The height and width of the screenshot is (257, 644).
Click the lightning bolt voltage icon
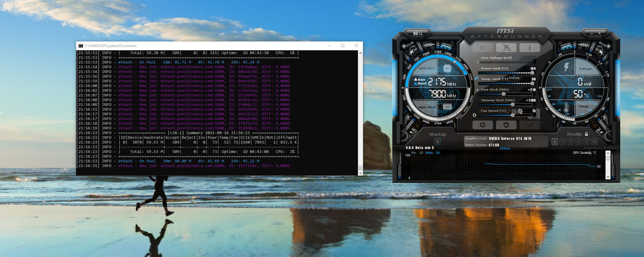click(566, 67)
